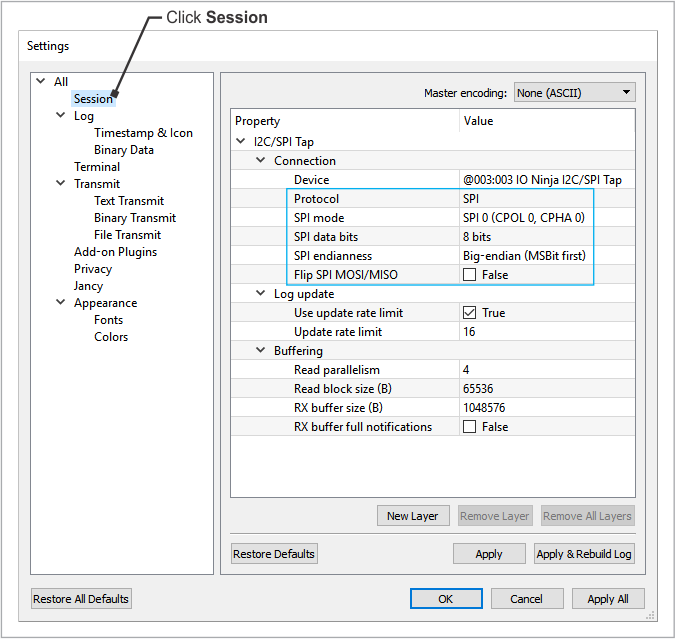Click the Apply All button

coord(608,599)
